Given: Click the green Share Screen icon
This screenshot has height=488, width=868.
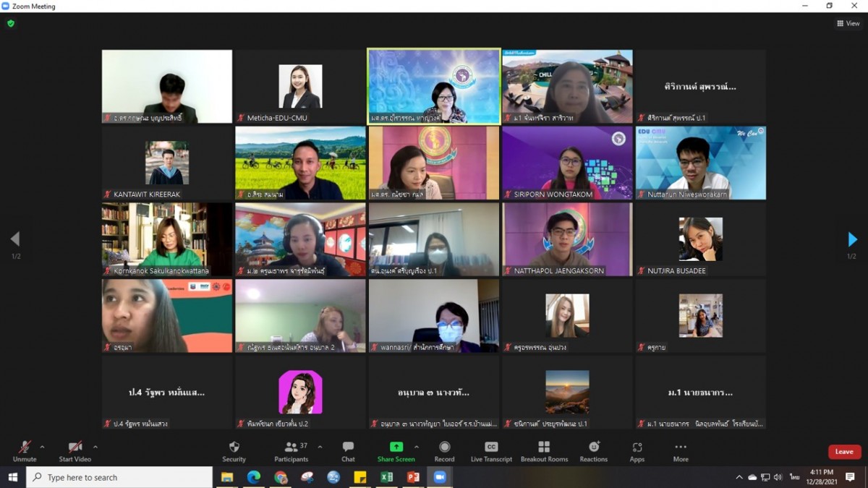Looking at the screenshot, I should coord(396,448).
